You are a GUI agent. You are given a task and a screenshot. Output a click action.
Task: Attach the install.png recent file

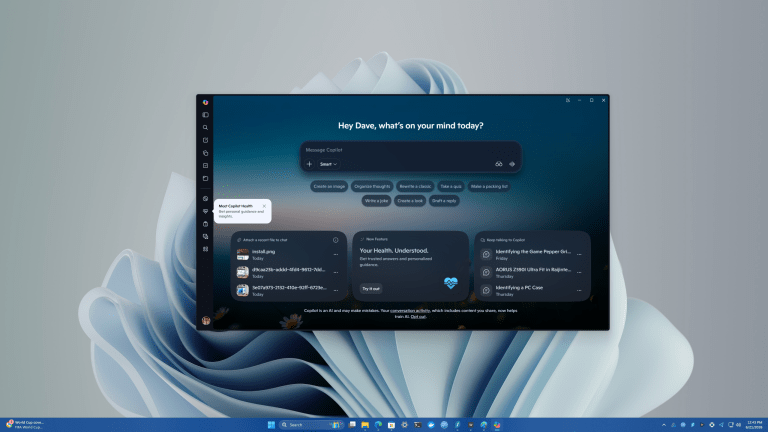(x=284, y=254)
